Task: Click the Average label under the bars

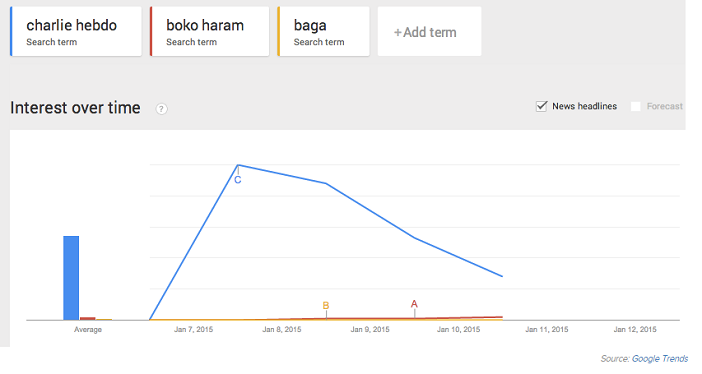Action: point(88,330)
